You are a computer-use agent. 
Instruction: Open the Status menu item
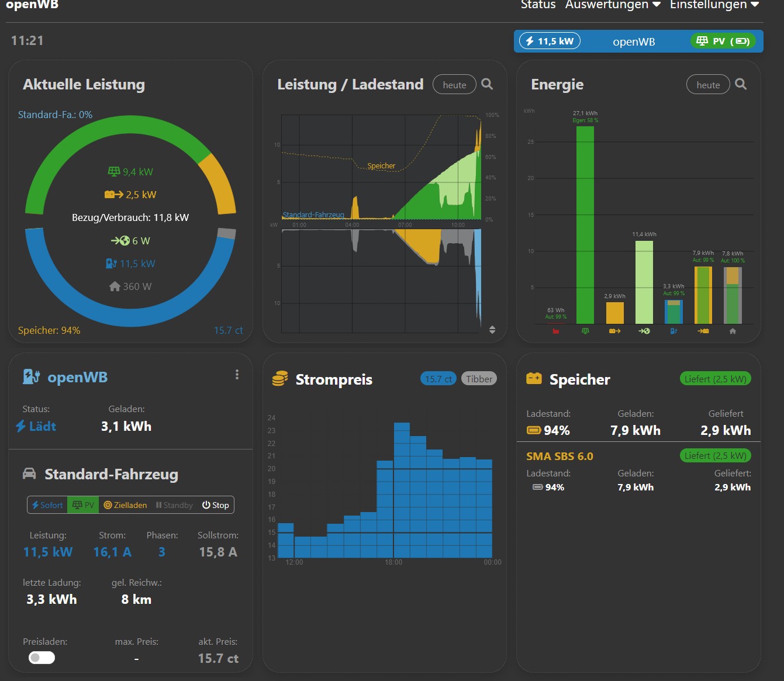click(x=538, y=5)
